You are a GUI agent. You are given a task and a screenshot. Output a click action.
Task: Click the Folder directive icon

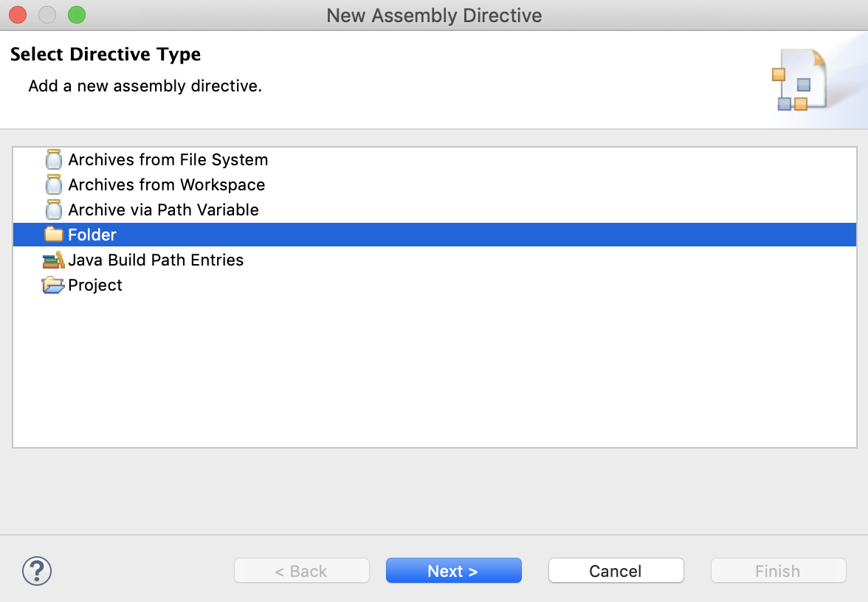[x=54, y=235]
